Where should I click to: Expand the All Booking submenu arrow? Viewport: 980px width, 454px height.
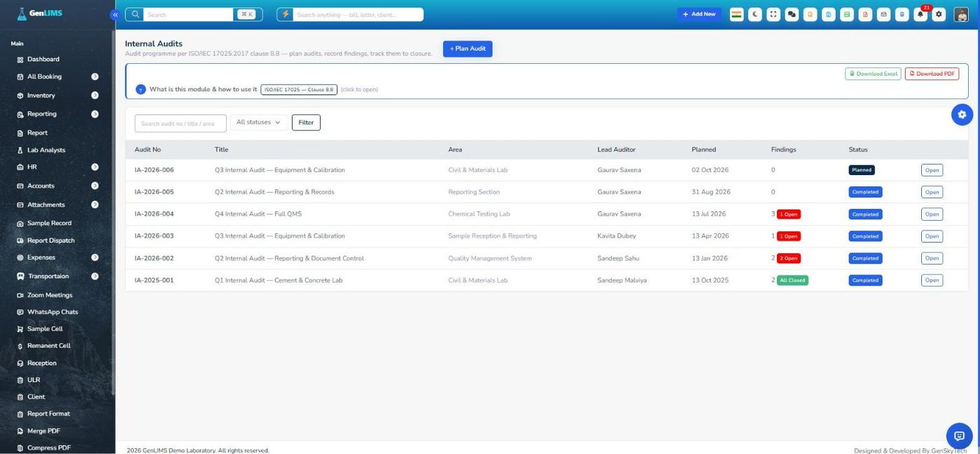pos(94,76)
